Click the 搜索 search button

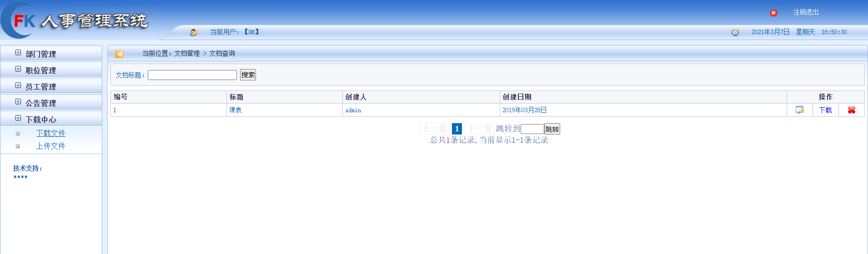point(248,75)
